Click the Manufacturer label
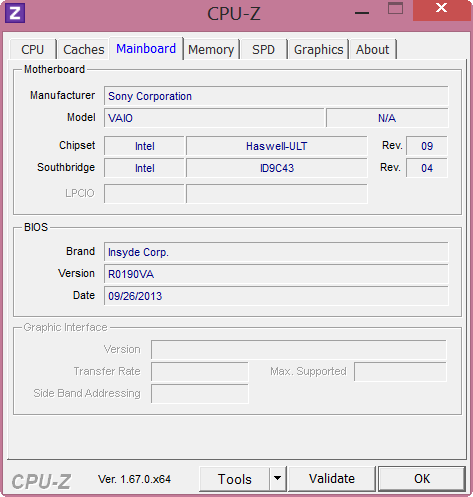 [x=62, y=95]
